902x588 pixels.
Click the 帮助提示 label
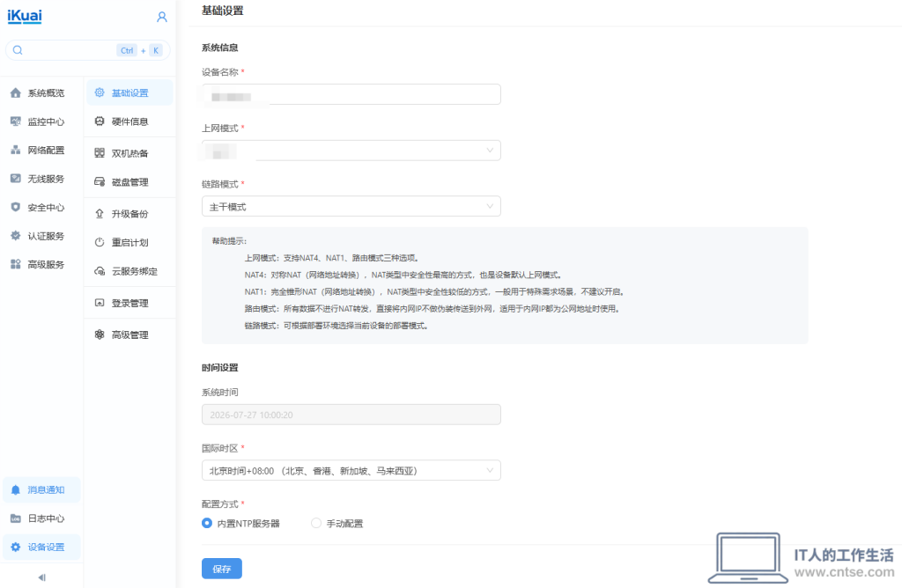click(229, 241)
